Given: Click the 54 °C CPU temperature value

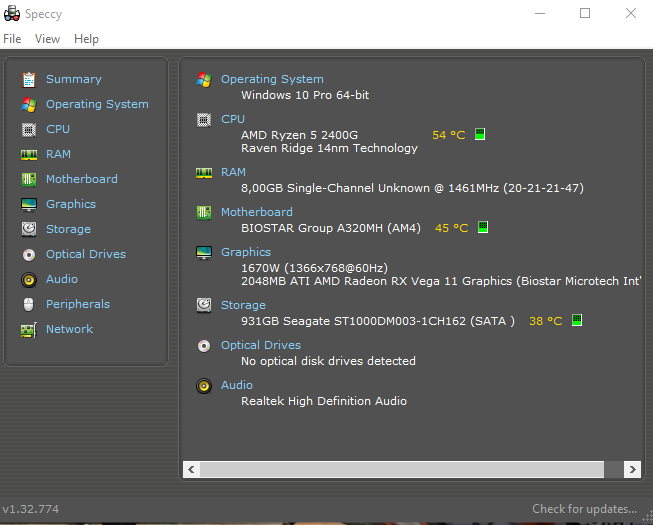Looking at the screenshot, I should coord(449,135).
